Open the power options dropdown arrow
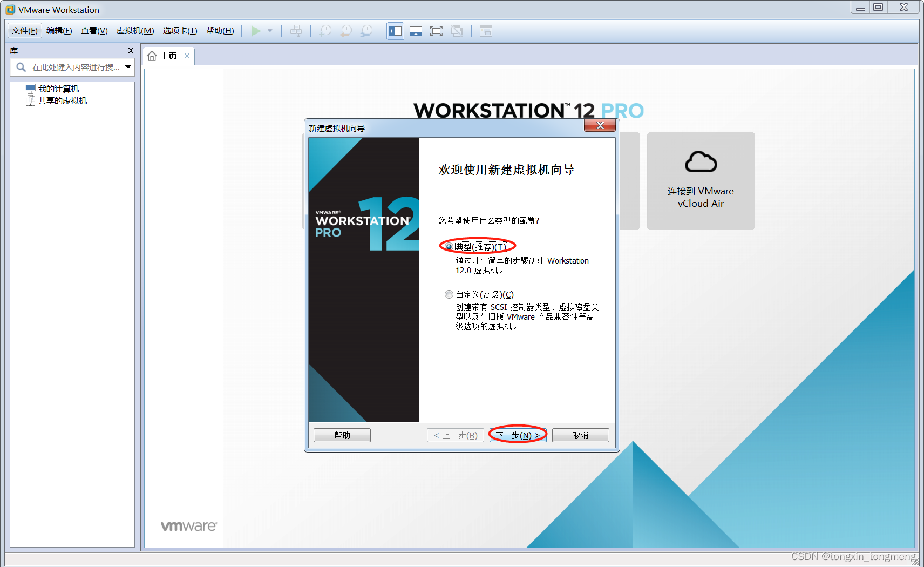Screen dimensions: 924x567 coord(270,31)
